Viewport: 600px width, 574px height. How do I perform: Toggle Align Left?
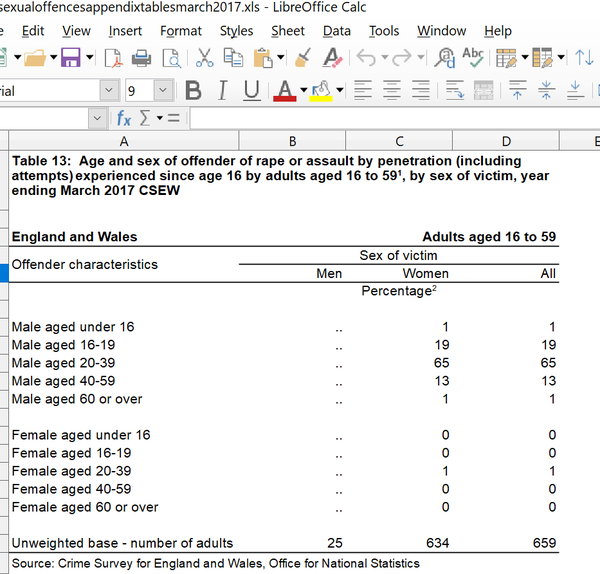pyautogui.click(x=363, y=91)
